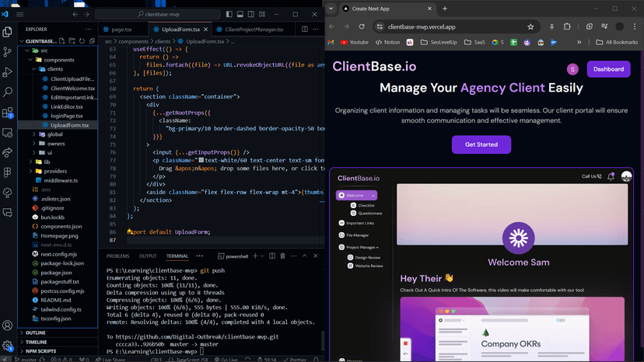Open All Bookmarks folder
644x362 pixels.
click(617, 42)
